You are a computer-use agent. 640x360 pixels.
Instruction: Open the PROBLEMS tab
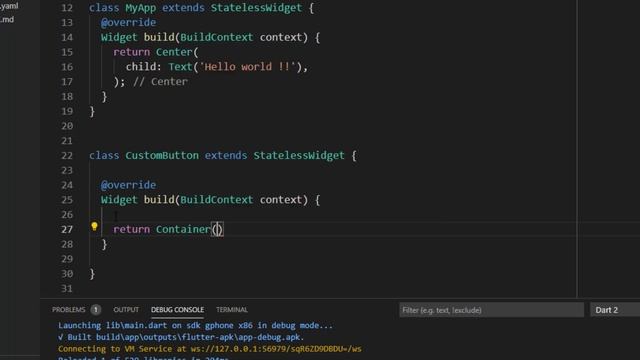click(x=69, y=310)
